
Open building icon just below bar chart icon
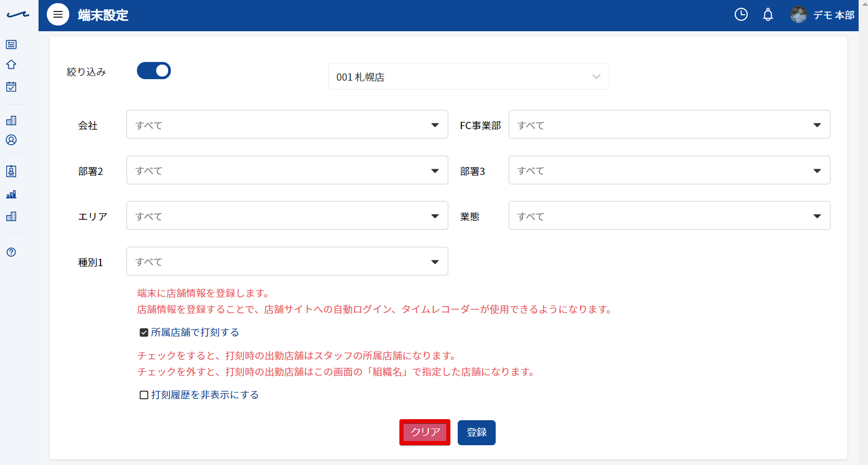11,216
